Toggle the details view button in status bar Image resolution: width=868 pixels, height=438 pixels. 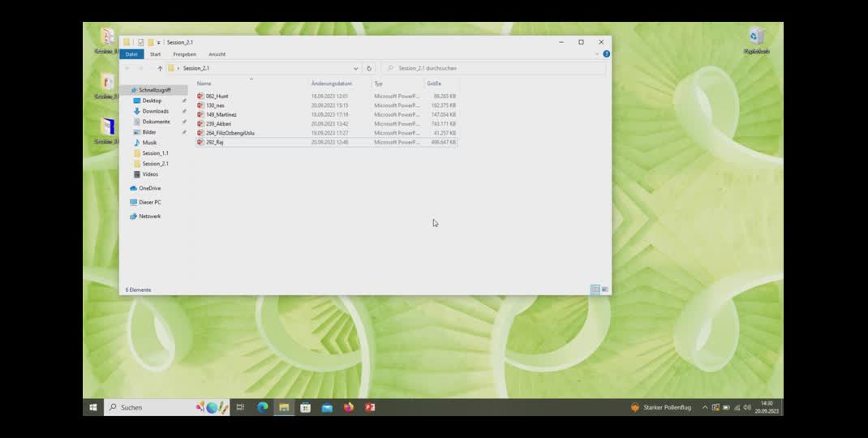[x=595, y=290]
